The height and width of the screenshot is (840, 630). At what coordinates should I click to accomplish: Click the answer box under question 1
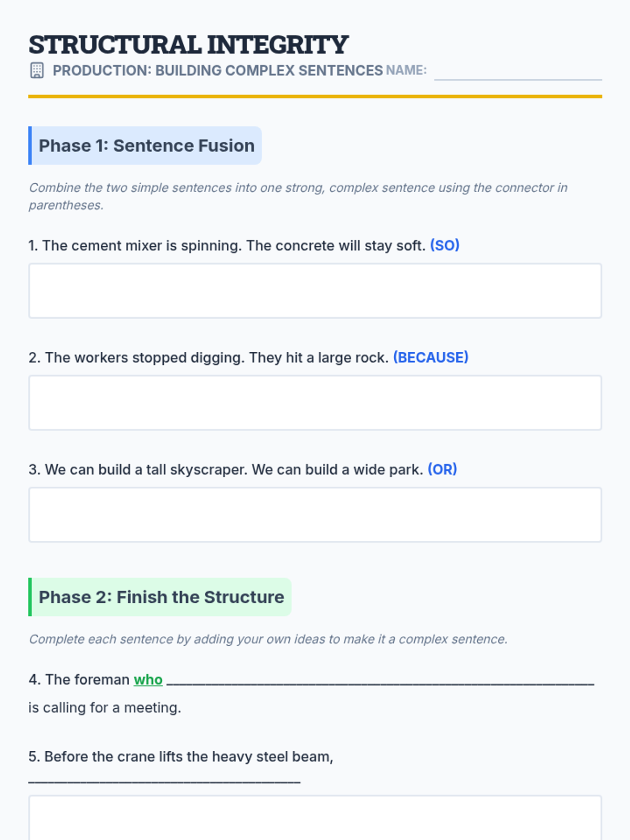point(315,291)
